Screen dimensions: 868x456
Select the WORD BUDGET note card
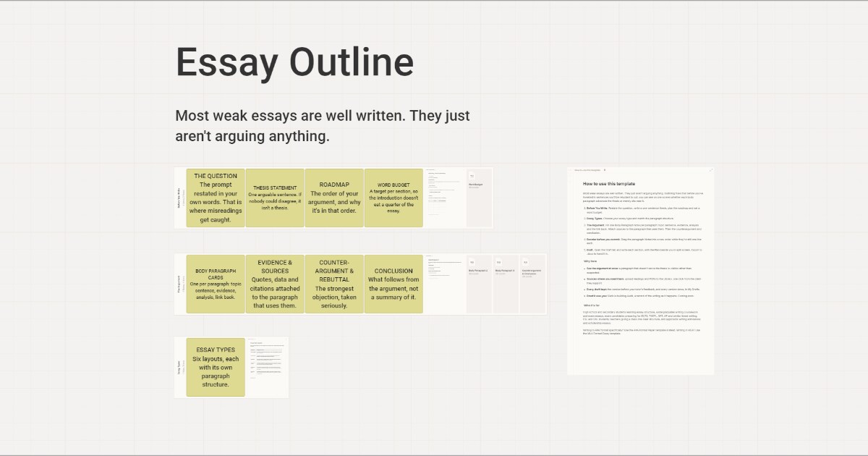[x=393, y=198]
